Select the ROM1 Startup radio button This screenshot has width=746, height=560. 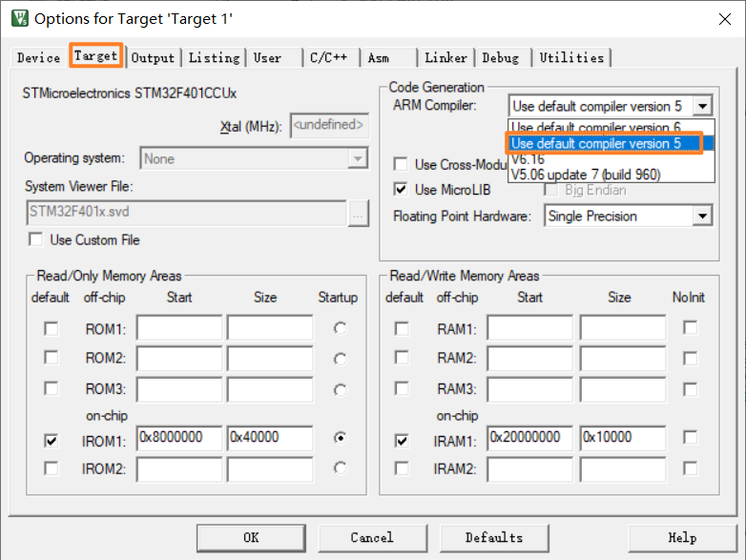point(340,328)
